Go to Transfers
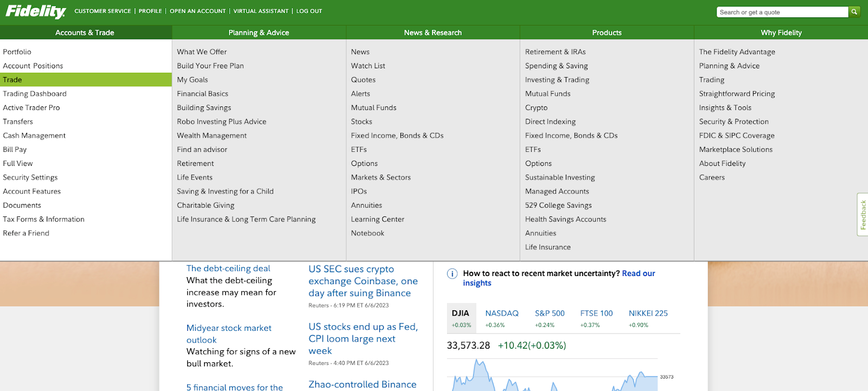868x391 pixels. pos(18,122)
